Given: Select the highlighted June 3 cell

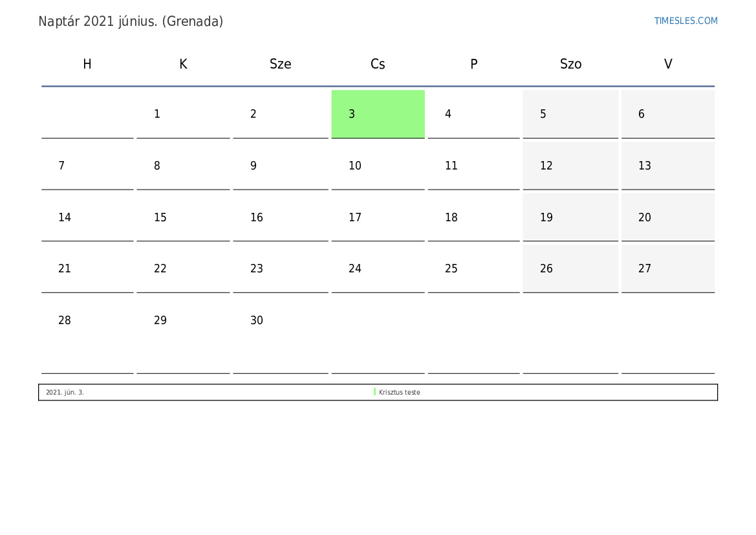Looking at the screenshot, I should (378, 114).
